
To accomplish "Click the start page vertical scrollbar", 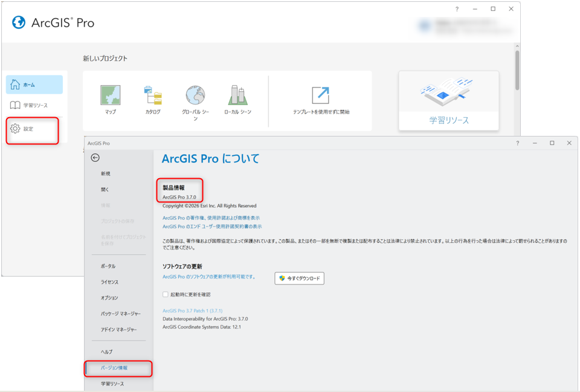I will [517, 70].
